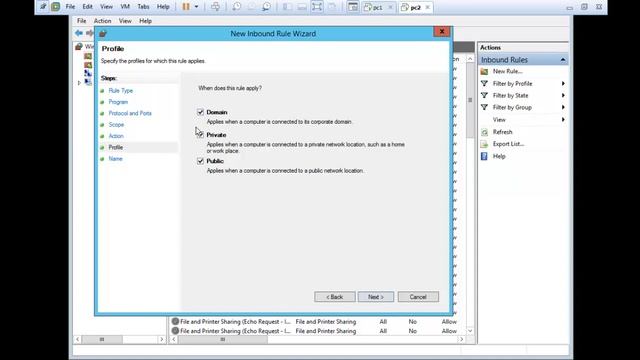Go to the Program step
This screenshot has height=360, width=640.
[x=118, y=102]
